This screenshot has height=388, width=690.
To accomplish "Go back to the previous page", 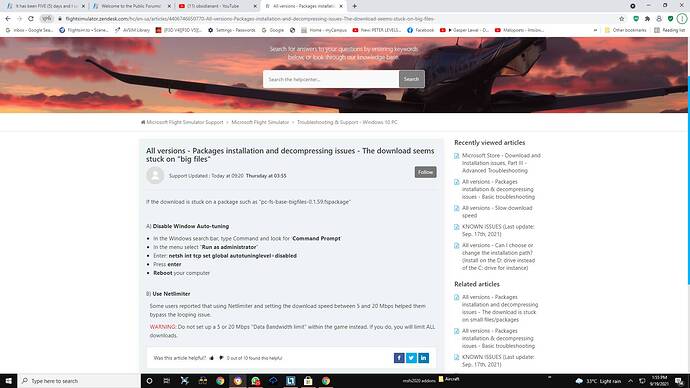I will tap(8, 18).
